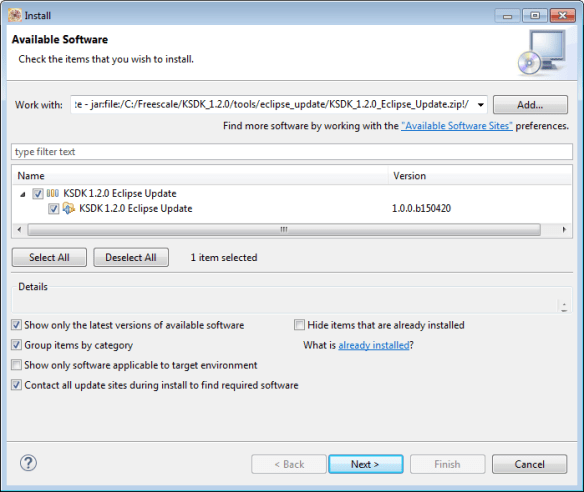Viewport: 584px width, 492px height.
Task: Cancel the Install dialog
Action: [x=529, y=464]
